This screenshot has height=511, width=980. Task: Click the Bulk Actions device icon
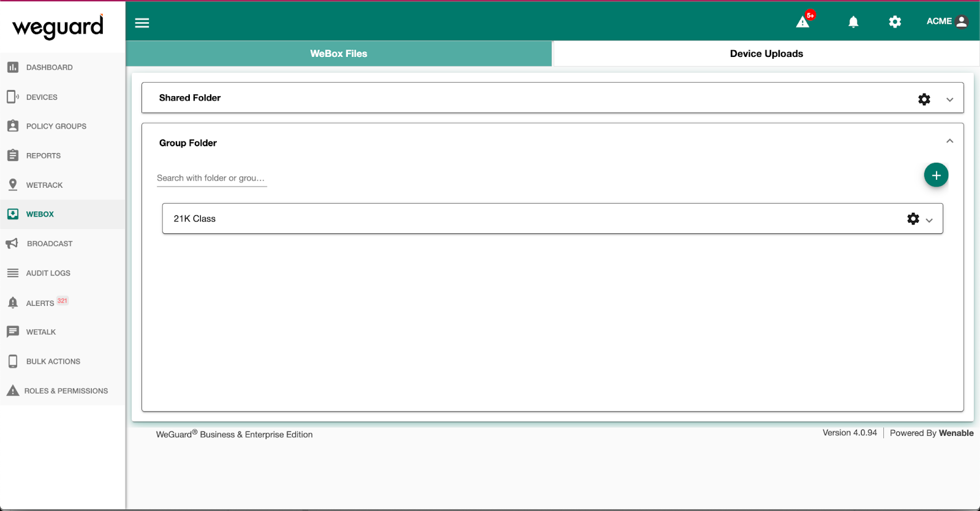(x=13, y=361)
